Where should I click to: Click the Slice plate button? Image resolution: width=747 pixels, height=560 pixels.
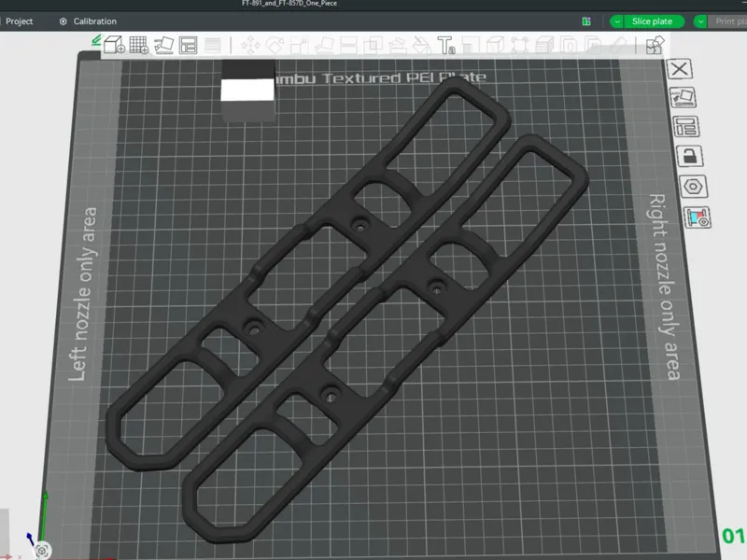point(652,21)
